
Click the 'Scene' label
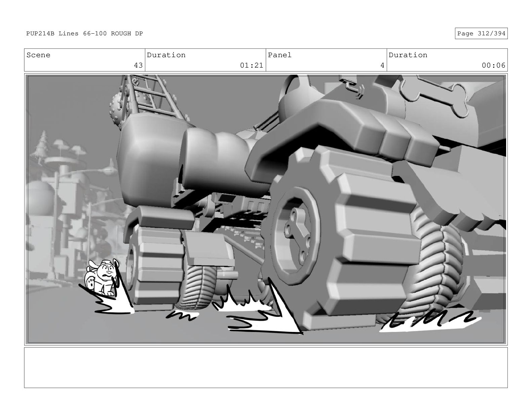tap(38, 55)
